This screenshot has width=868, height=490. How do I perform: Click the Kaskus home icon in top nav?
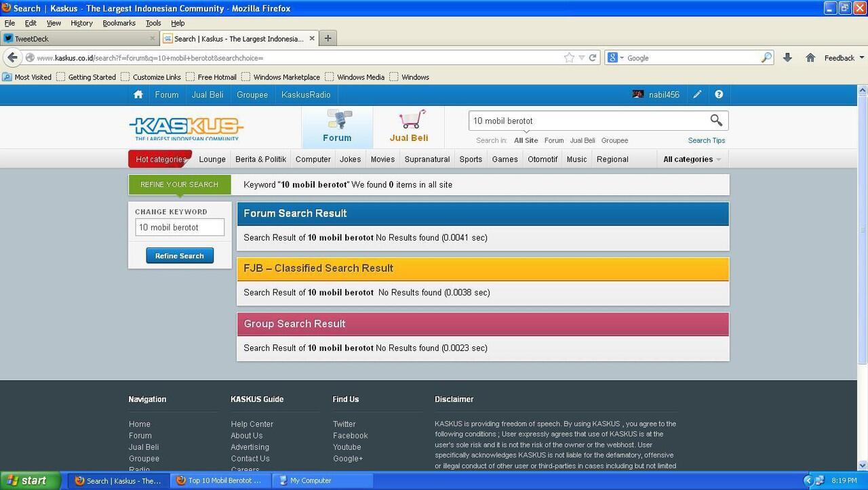click(x=138, y=95)
